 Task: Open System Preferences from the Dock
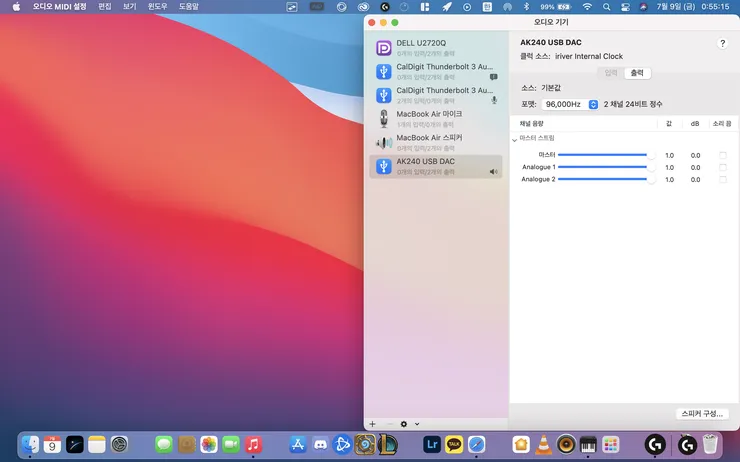[119, 444]
